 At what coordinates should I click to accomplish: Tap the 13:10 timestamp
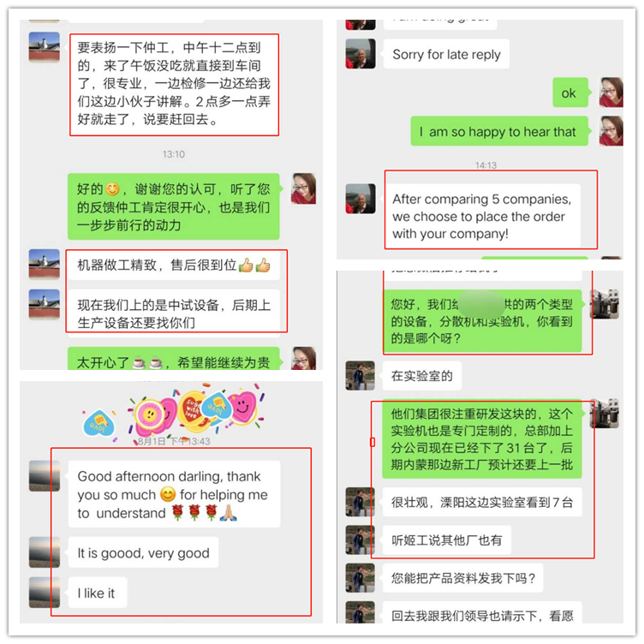(173, 154)
